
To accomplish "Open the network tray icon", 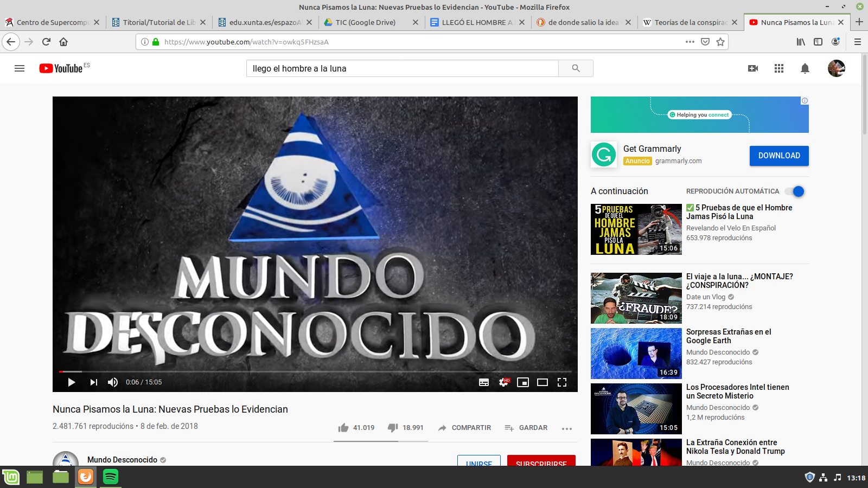I will [824, 478].
